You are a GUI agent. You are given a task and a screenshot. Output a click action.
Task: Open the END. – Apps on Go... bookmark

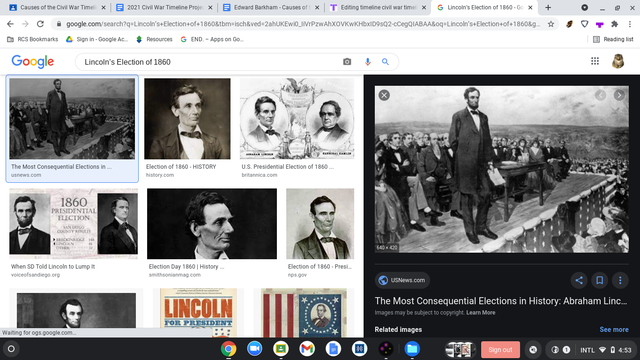pyautogui.click(x=212, y=39)
